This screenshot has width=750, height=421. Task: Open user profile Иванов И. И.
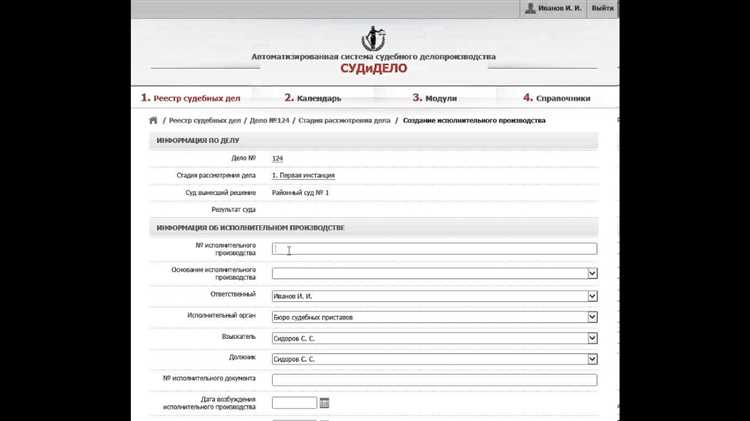pos(560,8)
